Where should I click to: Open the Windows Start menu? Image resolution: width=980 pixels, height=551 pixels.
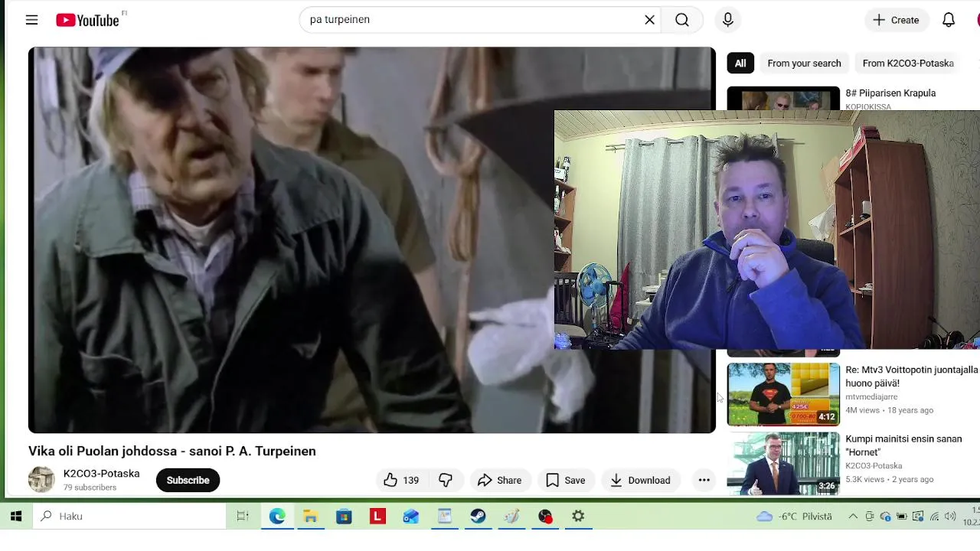16,517
